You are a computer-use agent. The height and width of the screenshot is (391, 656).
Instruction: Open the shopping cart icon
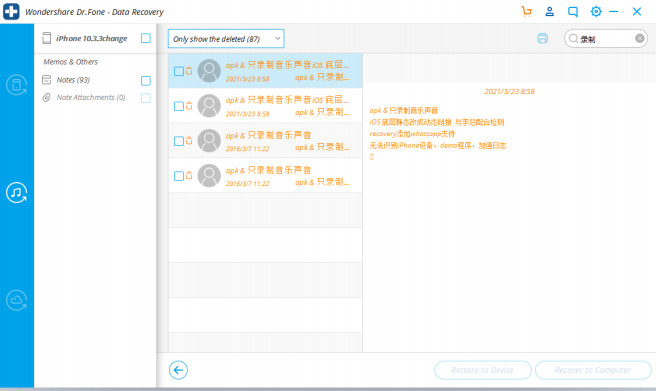click(x=526, y=12)
